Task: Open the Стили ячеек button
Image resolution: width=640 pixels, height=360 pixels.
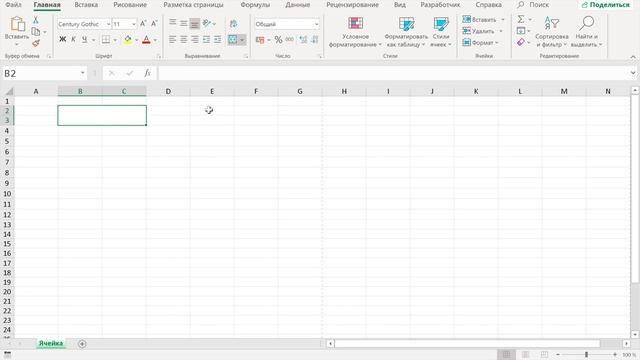Action: 441,32
